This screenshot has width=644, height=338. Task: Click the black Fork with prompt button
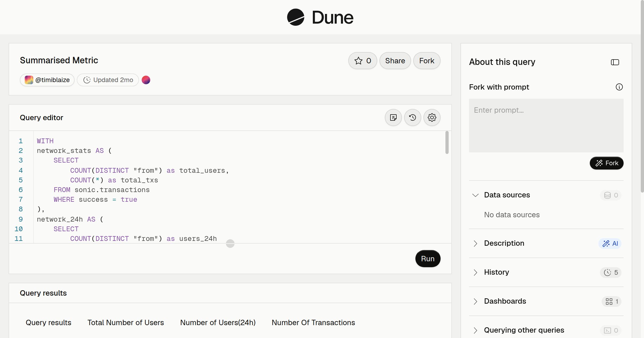point(606,163)
